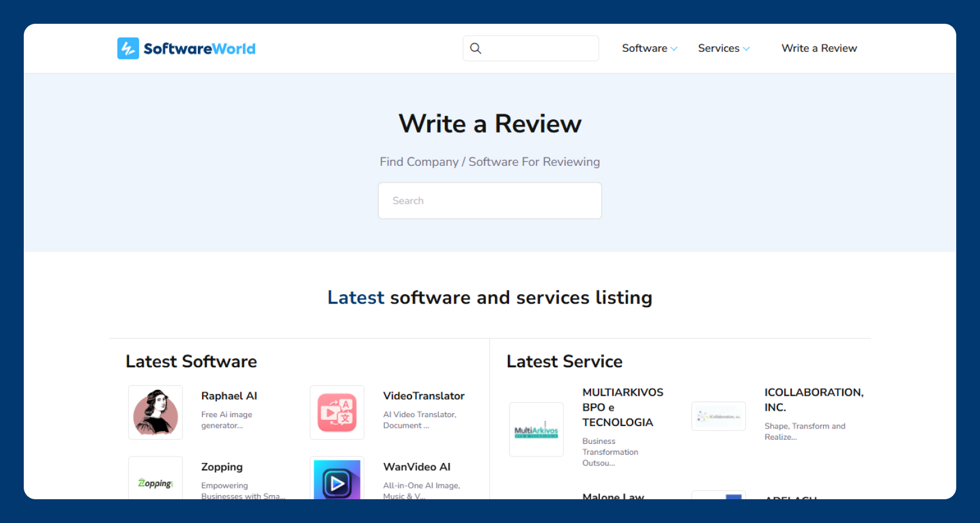Open the ICOLLABORATION, INC. service link

[813, 399]
